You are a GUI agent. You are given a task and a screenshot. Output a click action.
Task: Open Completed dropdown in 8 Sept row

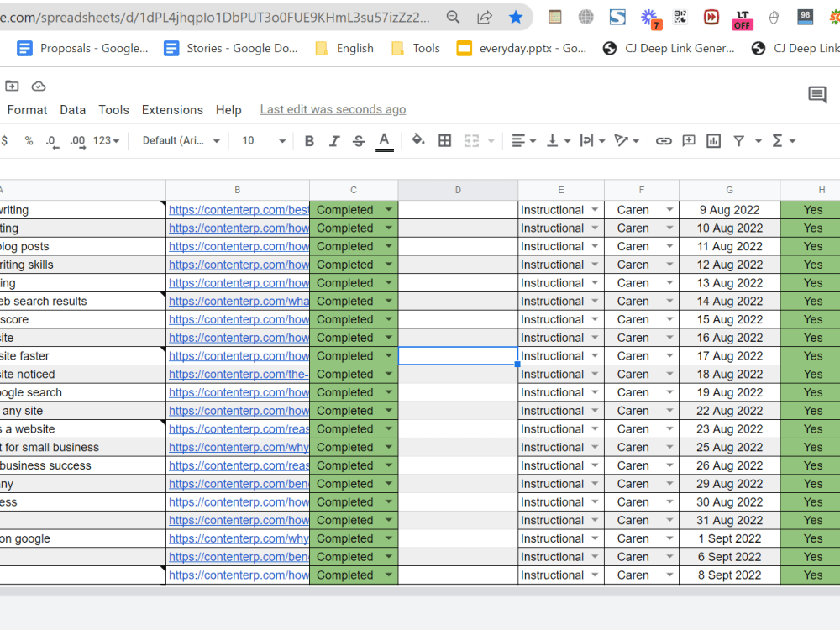[389, 575]
